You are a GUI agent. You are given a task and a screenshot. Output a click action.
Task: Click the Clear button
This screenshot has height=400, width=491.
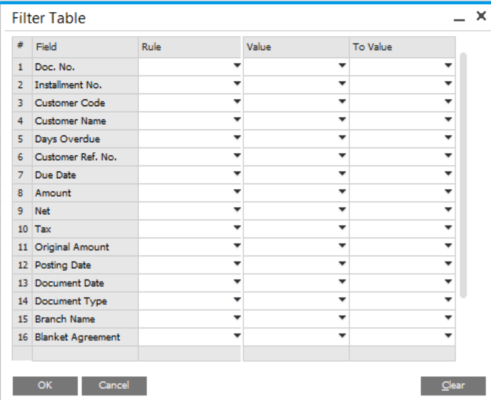(x=453, y=386)
